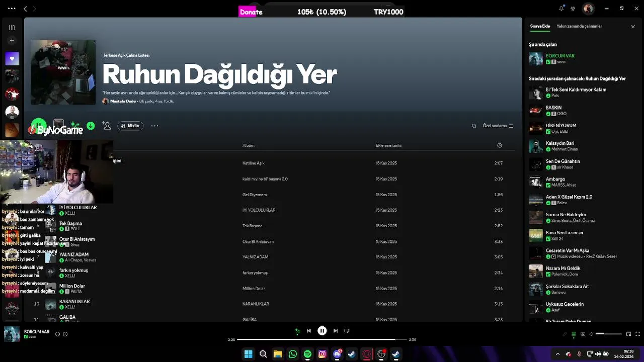Play BASKIN from the queue

(583, 111)
